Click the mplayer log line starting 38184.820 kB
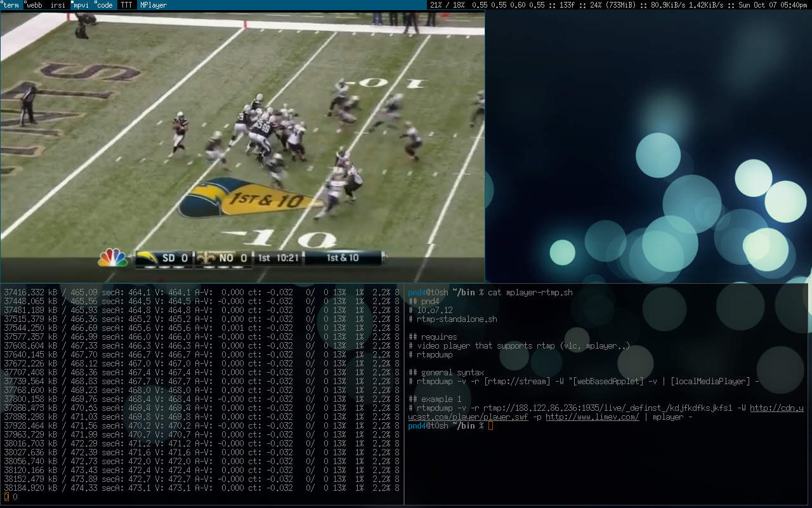The height and width of the screenshot is (508, 812). pos(202,488)
